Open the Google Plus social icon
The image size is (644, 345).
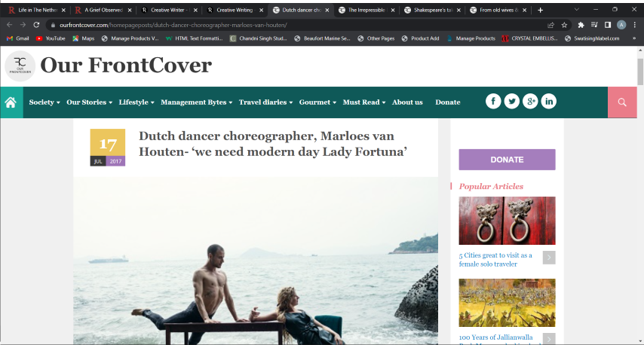[530, 102]
